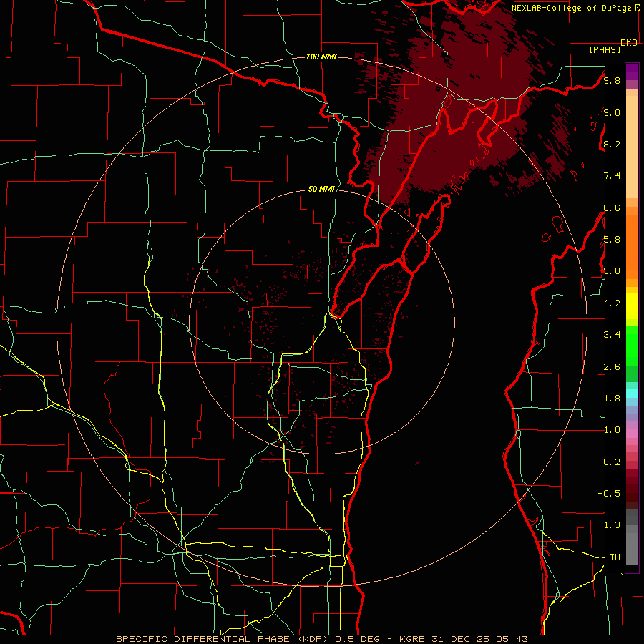Select the 4.2 scale value label
This screenshot has width=644, height=644.
click(612, 303)
